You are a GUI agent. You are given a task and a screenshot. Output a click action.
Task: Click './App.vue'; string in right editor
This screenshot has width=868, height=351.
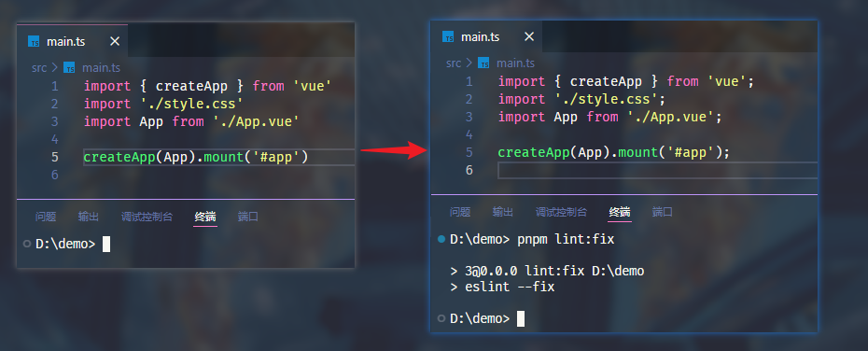point(675,118)
